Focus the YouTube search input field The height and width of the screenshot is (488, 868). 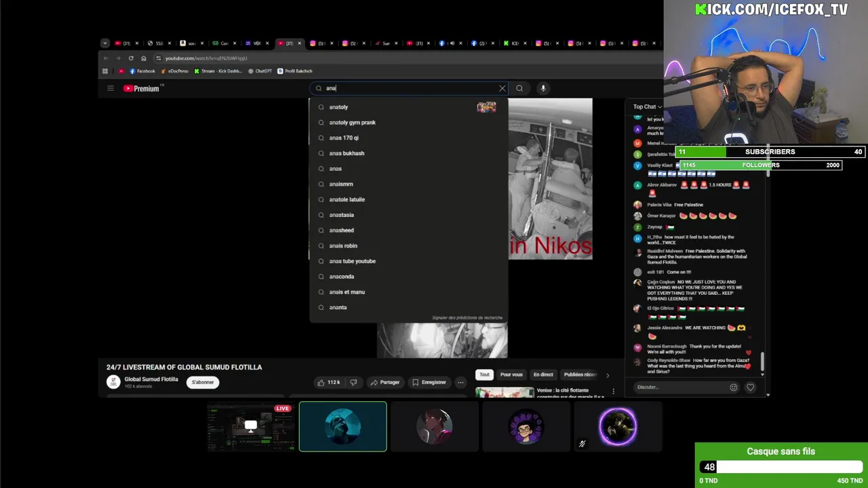point(410,88)
